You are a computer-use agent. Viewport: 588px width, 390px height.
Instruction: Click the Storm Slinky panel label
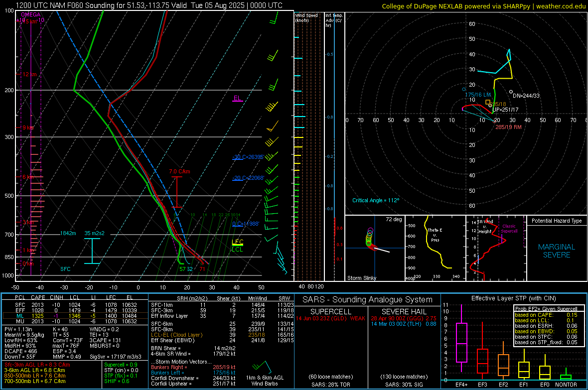(x=361, y=278)
